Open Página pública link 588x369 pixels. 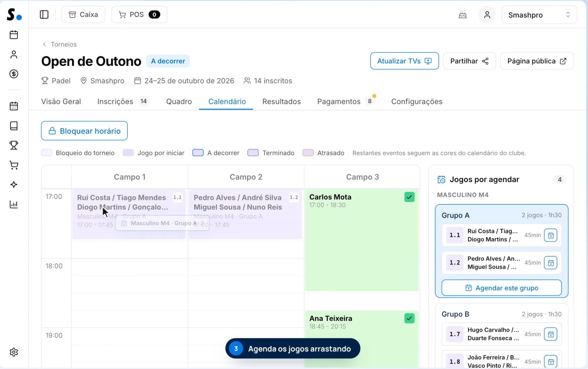coord(537,61)
